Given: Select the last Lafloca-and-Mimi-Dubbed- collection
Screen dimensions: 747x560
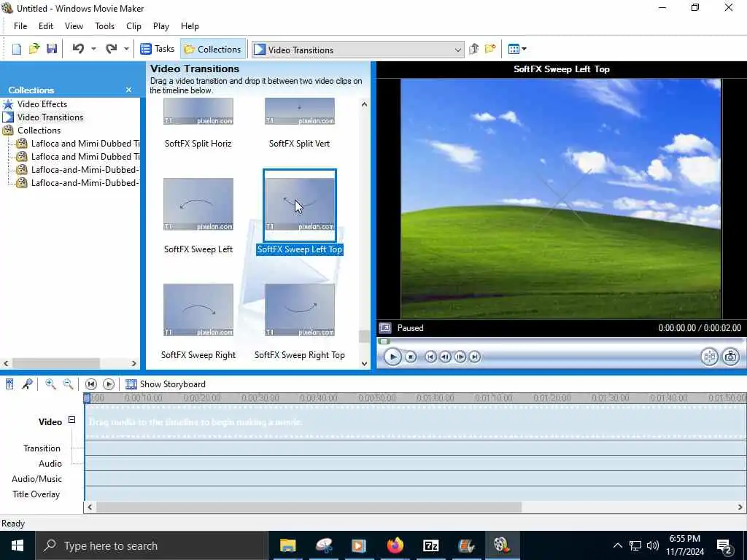Looking at the screenshot, I should coord(85,183).
